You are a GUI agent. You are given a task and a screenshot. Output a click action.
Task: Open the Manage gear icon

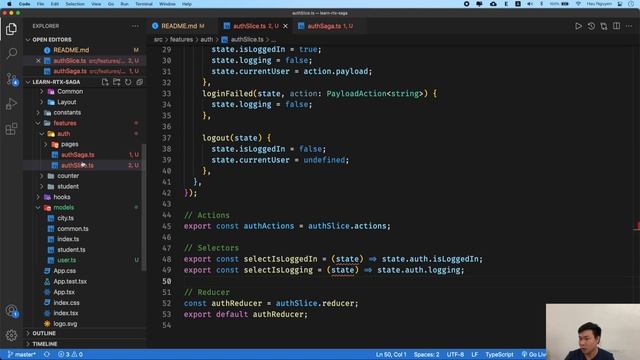[x=11, y=336]
